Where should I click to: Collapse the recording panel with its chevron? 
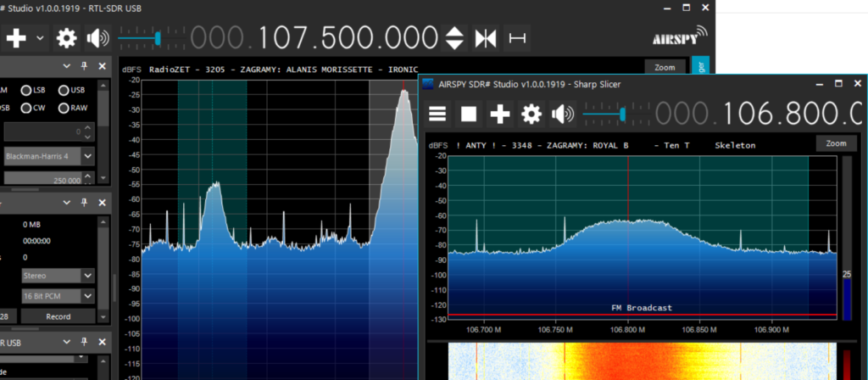[x=67, y=204]
